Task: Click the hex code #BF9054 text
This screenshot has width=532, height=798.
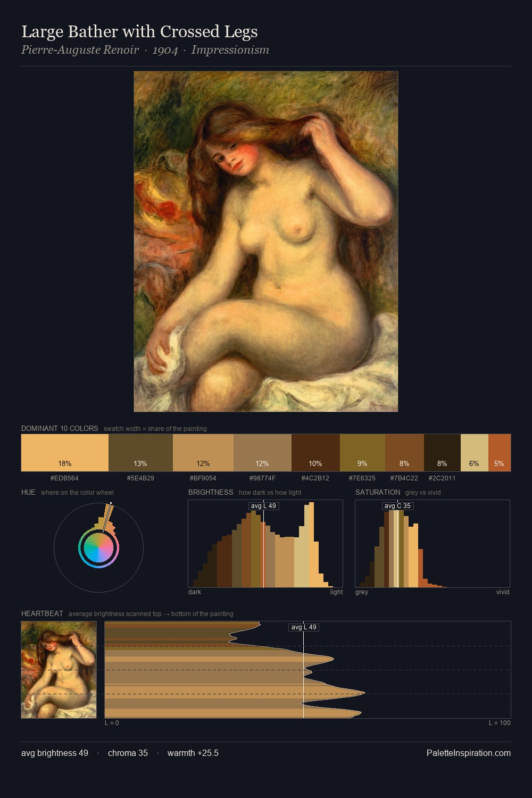Action: pyautogui.click(x=203, y=478)
